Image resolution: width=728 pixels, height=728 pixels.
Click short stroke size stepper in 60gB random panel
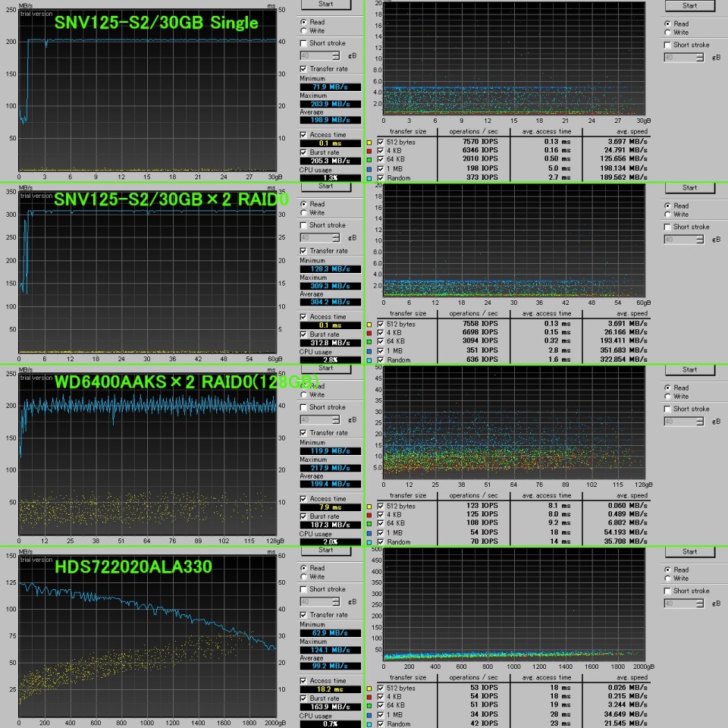click(700, 240)
